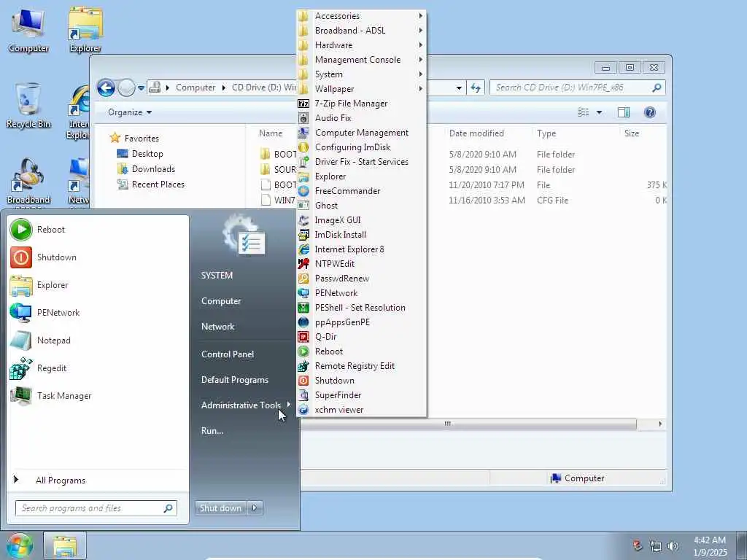Image resolution: width=747 pixels, height=560 pixels.
Task: Click the help icon in Explorer window
Action: pos(649,112)
